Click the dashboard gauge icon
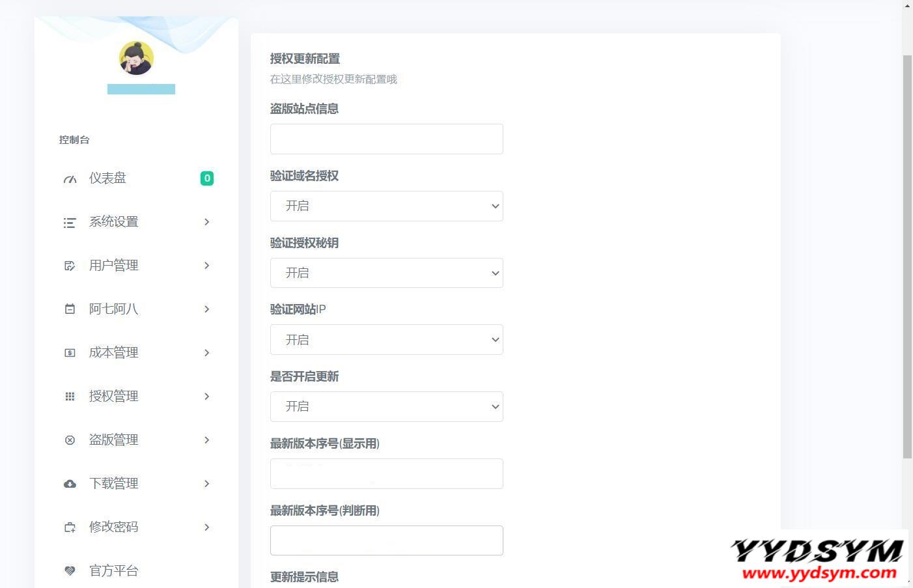Image resolution: width=913 pixels, height=588 pixels. pos(70,179)
